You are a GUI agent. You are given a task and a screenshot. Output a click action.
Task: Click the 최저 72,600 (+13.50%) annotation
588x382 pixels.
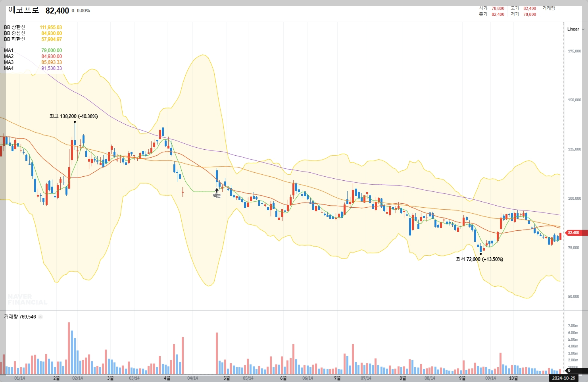(x=479, y=259)
